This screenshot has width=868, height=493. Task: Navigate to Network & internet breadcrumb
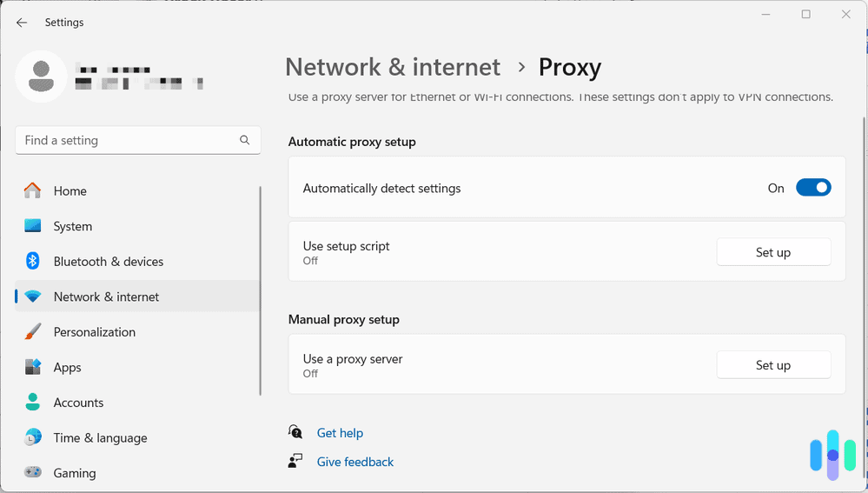tap(393, 67)
